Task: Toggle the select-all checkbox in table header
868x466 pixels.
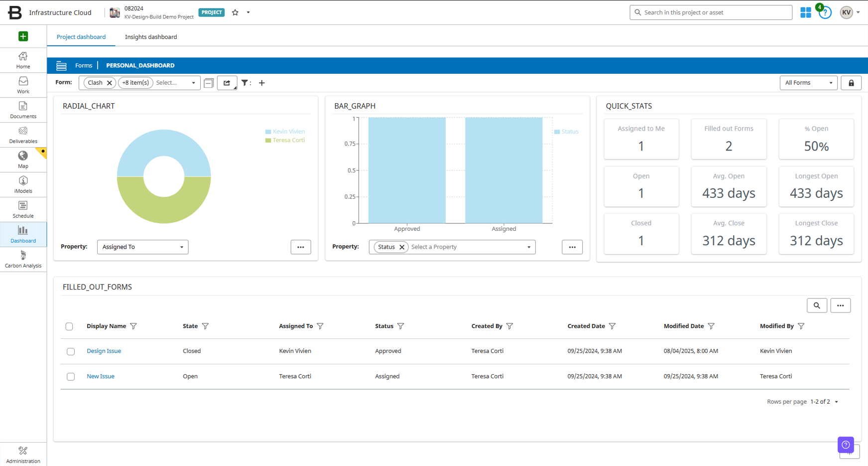Action: pyautogui.click(x=69, y=326)
